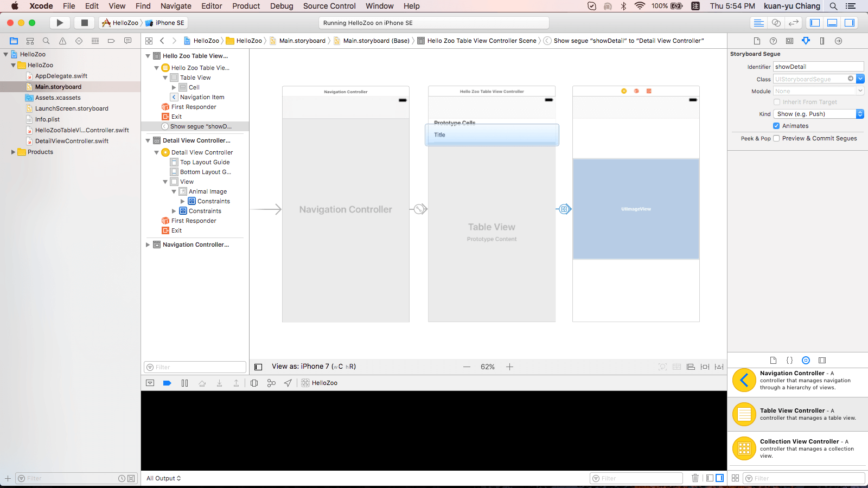Go back in editor history
Image resolution: width=868 pixels, height=488 pixels.
tap(162, 41)
